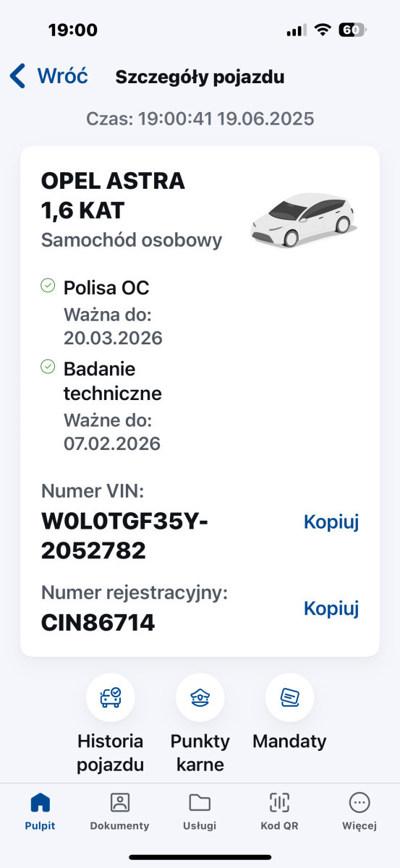Open Punkty karne icon
Screen dimensions: 400x868
click(x=200, y=698)
